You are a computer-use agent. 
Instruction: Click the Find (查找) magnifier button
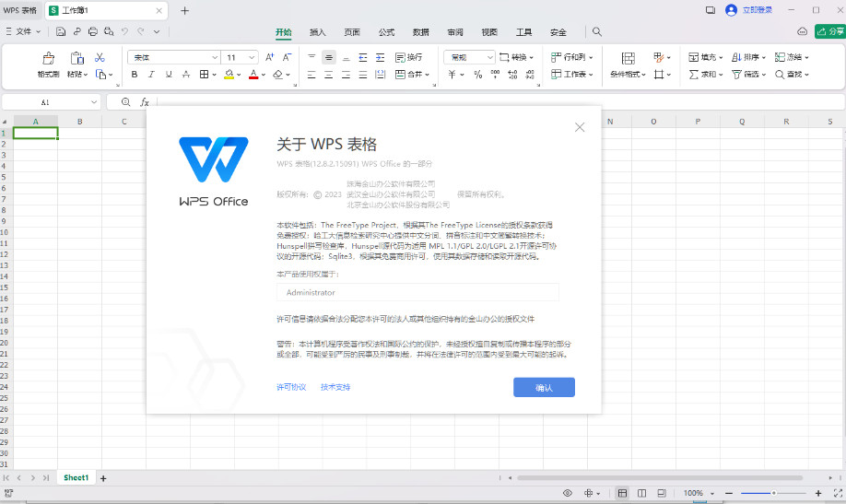(x=792, y=75)
